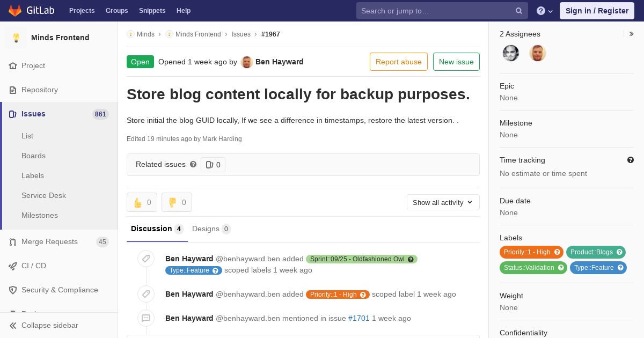Click the Issues icon in the sidebar
The width and height of the screenshot is (644, 338).
pyautogui.click(x=13, y=114)
